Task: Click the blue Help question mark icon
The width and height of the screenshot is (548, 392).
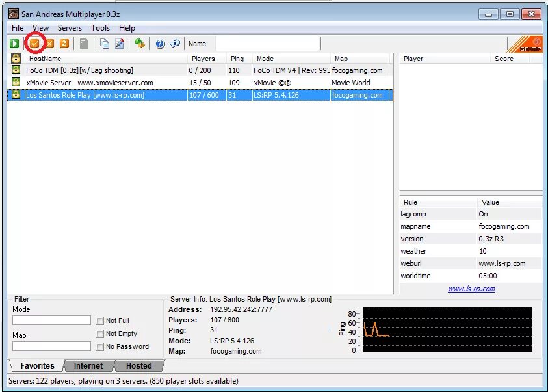Action: point(160,44)
